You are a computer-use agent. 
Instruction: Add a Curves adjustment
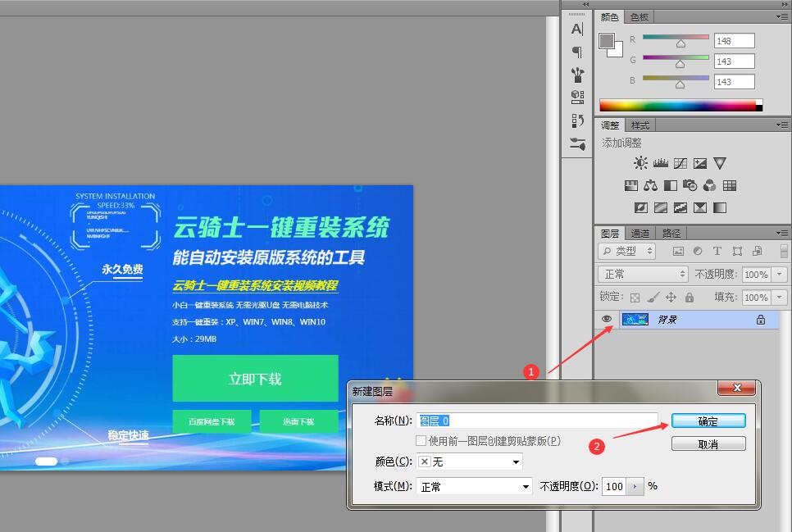680,162
